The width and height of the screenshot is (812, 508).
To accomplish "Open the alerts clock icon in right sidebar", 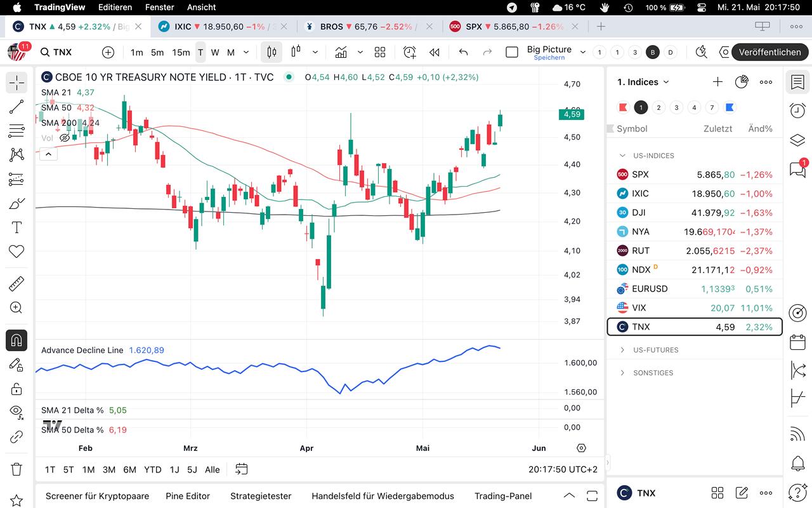I will (x=797, y=110).
